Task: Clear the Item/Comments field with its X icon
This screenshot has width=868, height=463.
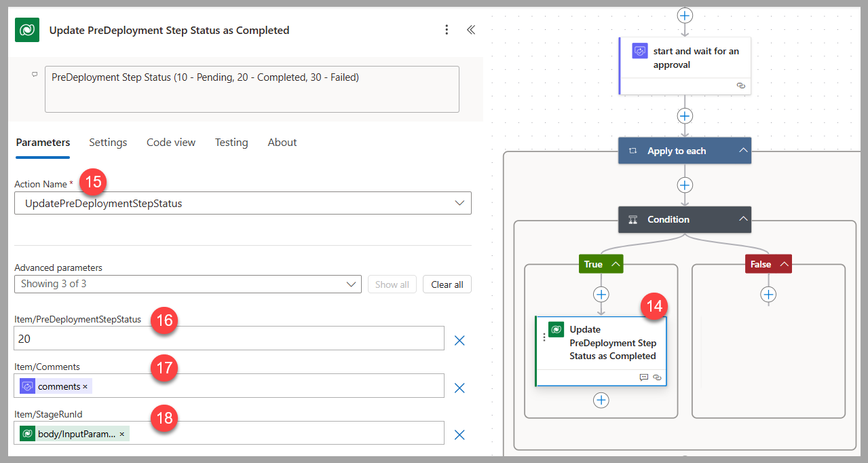Action: [459, 388]
